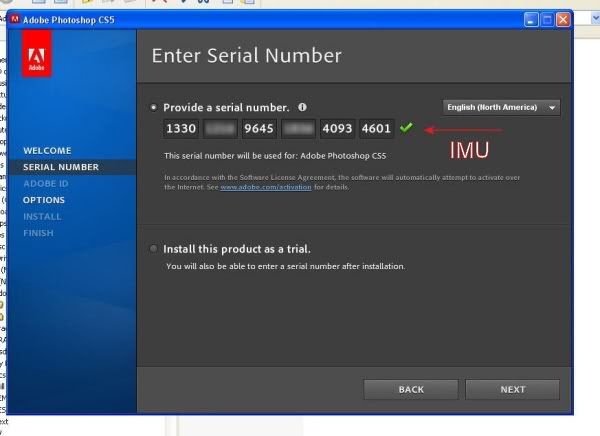
Task: Select the 'Provide a serial number' option
Action: [153, 107]
